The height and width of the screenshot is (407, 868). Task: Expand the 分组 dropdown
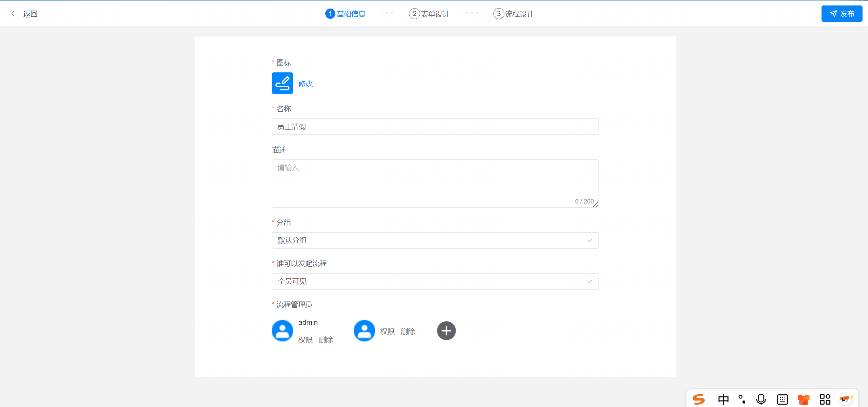[435, 240]
